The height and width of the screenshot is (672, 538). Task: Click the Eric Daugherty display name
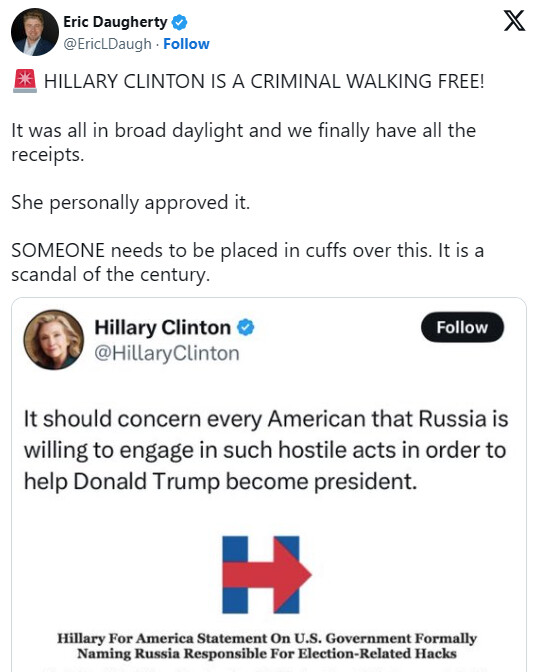click(x=115, y=22)
